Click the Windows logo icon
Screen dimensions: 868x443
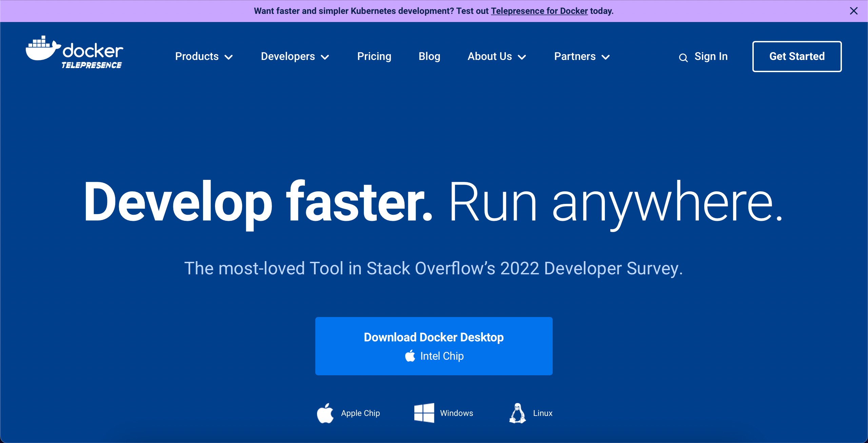pyautogui.click(x=424, y=413)
